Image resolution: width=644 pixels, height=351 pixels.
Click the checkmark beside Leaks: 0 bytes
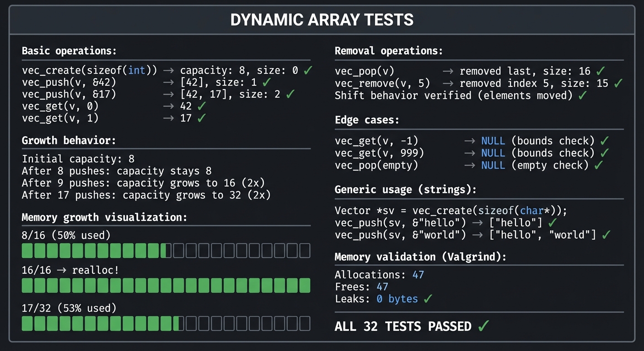pyautogui.click(x=427, y=299)
